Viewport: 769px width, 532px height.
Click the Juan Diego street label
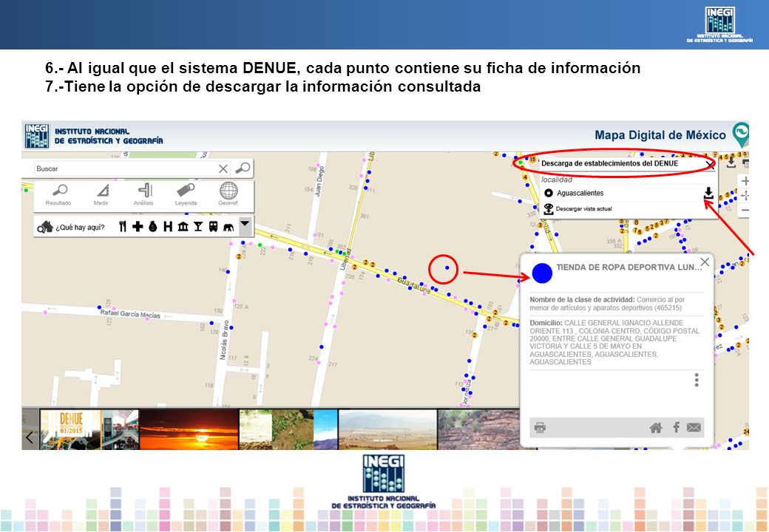coord(319,181)
